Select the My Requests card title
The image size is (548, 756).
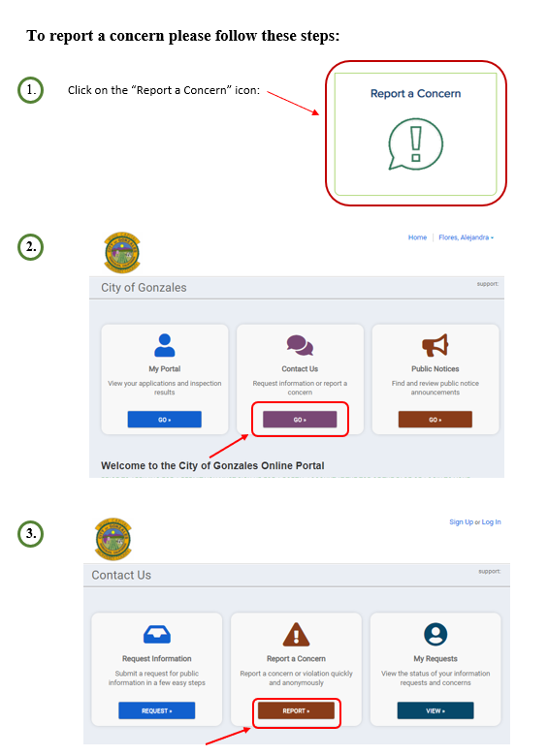point(435,659)
